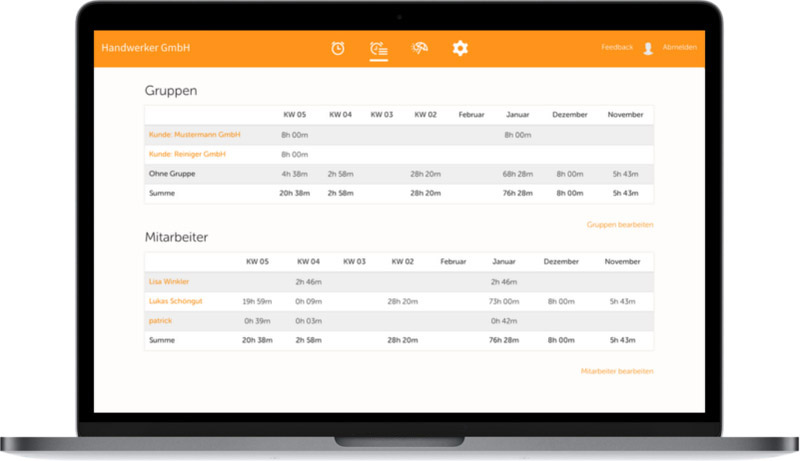Image resolution: width=800 pixels, height=461 pixels.
Task: Open employee Lisa Winkler
Action: [169, 281]
